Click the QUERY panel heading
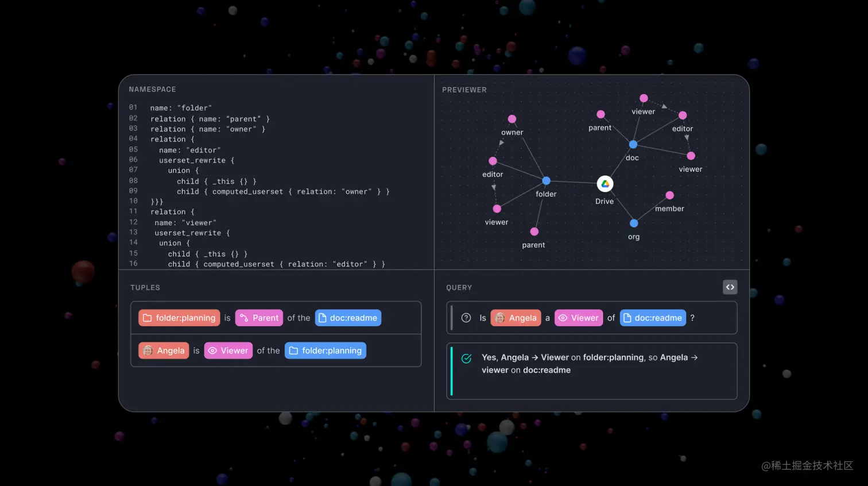Image resolution: width=868 pixels, height=486 pixels. click(x=459, y=288)
